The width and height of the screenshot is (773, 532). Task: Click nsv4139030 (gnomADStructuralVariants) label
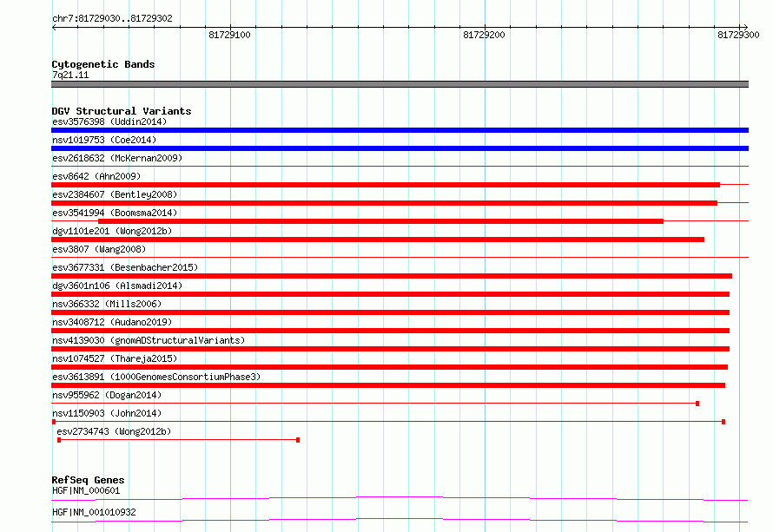149,340
